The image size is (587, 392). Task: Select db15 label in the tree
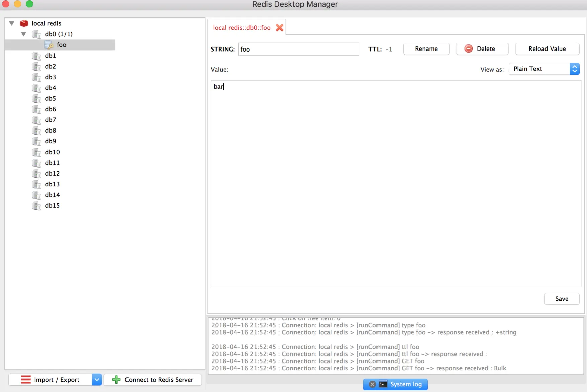pos(52,205)
